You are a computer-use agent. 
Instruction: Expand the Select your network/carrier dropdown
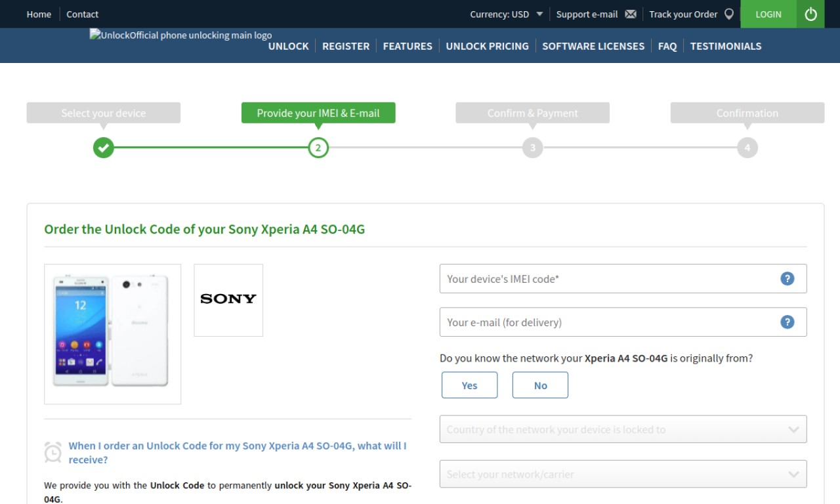click(623, 474)
